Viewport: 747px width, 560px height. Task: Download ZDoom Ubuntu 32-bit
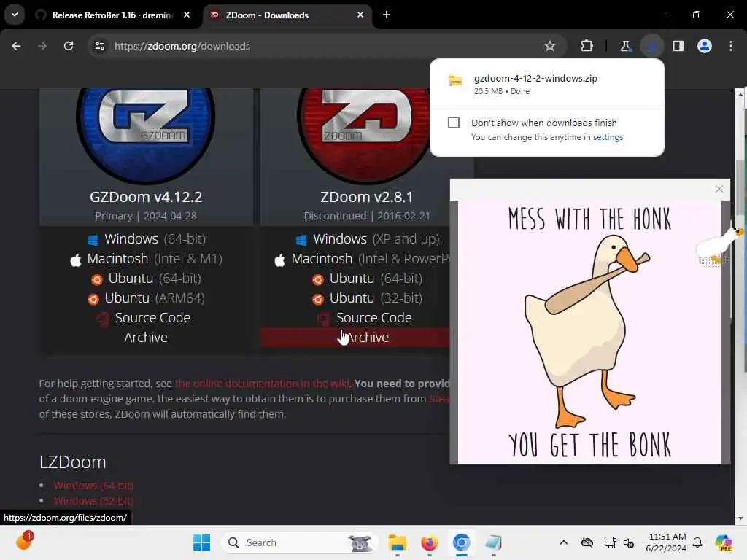(367, 298)
